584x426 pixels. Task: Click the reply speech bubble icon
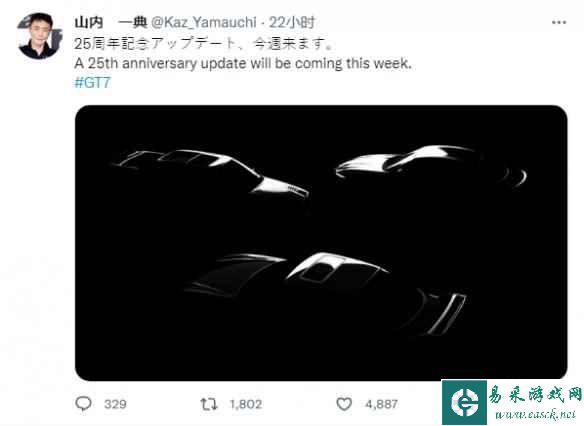click(83, 404)
